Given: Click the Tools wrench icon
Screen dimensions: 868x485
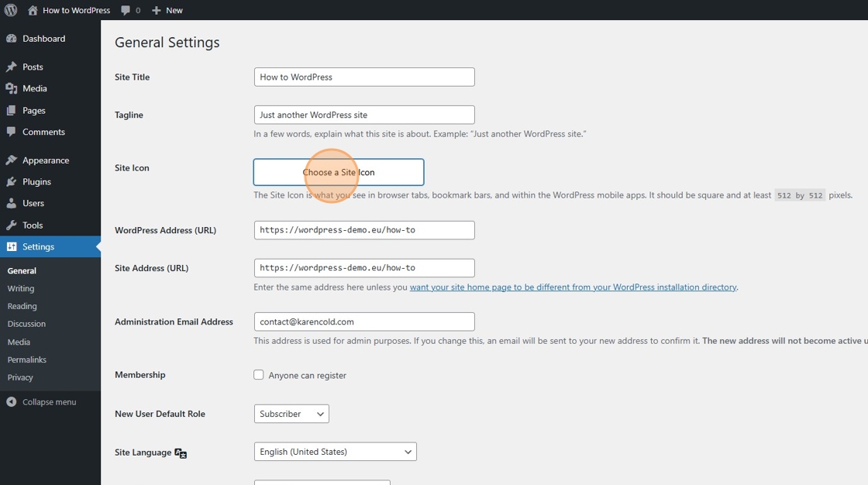Looking at the screenshot, I should click(11, 225).
